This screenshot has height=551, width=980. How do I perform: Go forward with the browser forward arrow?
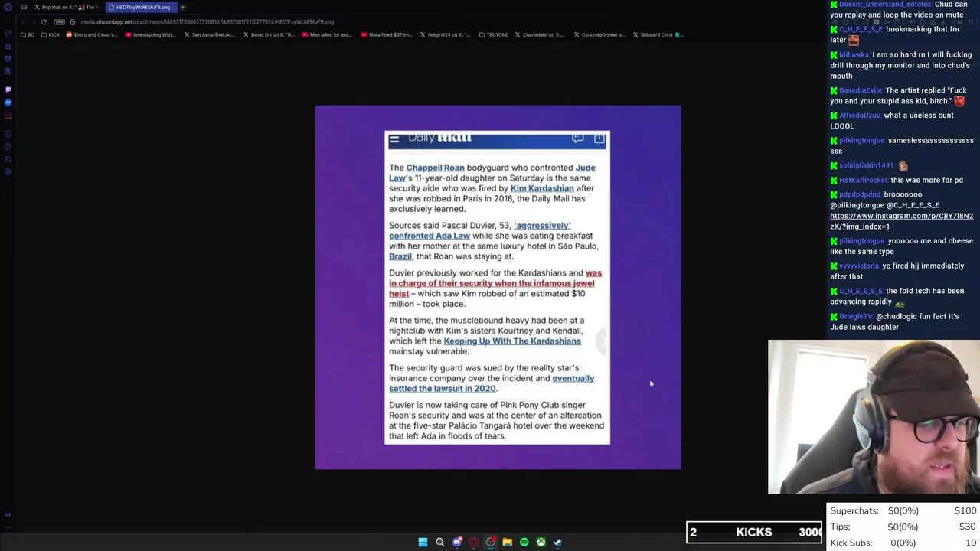click(x=34, y=22)
